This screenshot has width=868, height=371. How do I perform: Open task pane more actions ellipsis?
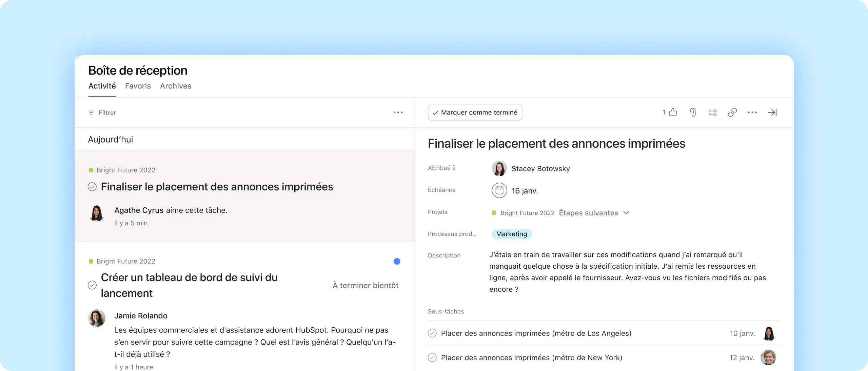click(752, 112)
